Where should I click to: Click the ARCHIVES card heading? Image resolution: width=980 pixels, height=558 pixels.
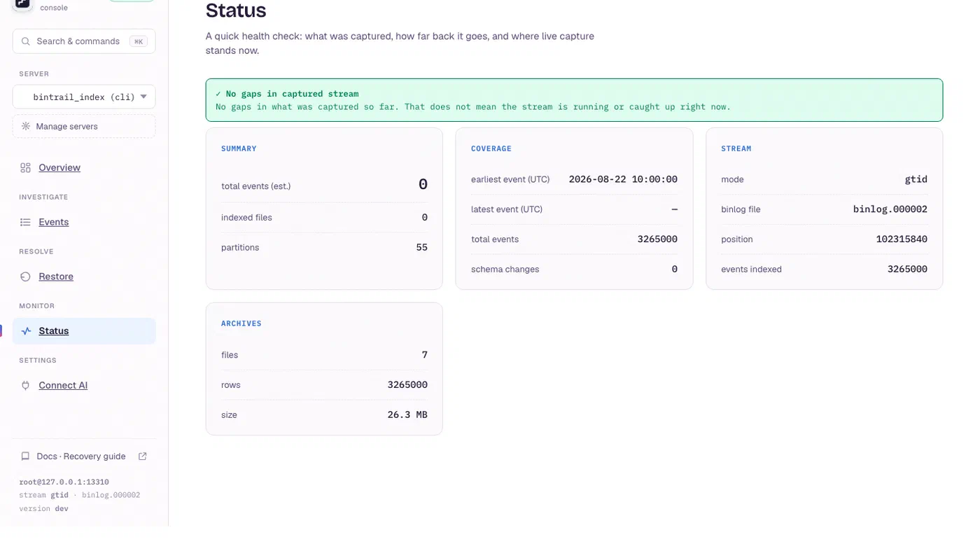[241, 324]
